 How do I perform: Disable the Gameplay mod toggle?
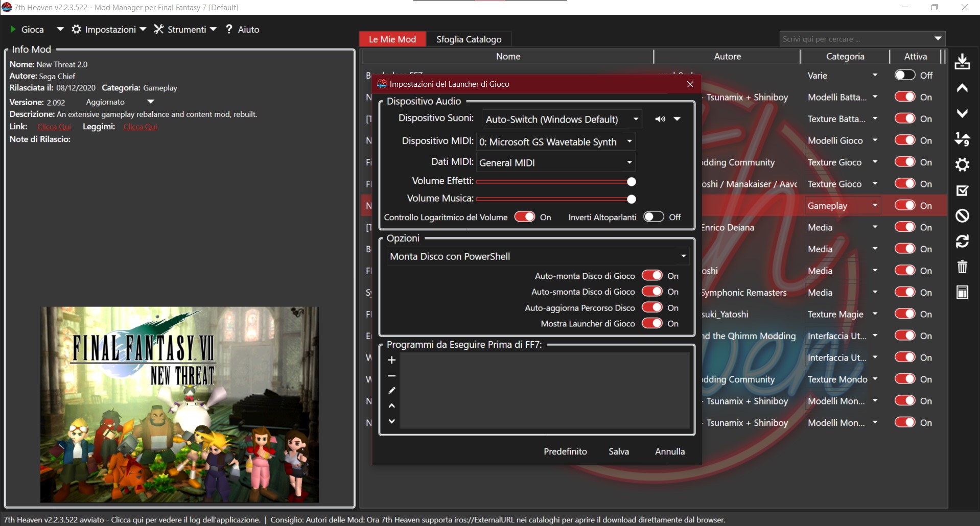coord(904,205)
